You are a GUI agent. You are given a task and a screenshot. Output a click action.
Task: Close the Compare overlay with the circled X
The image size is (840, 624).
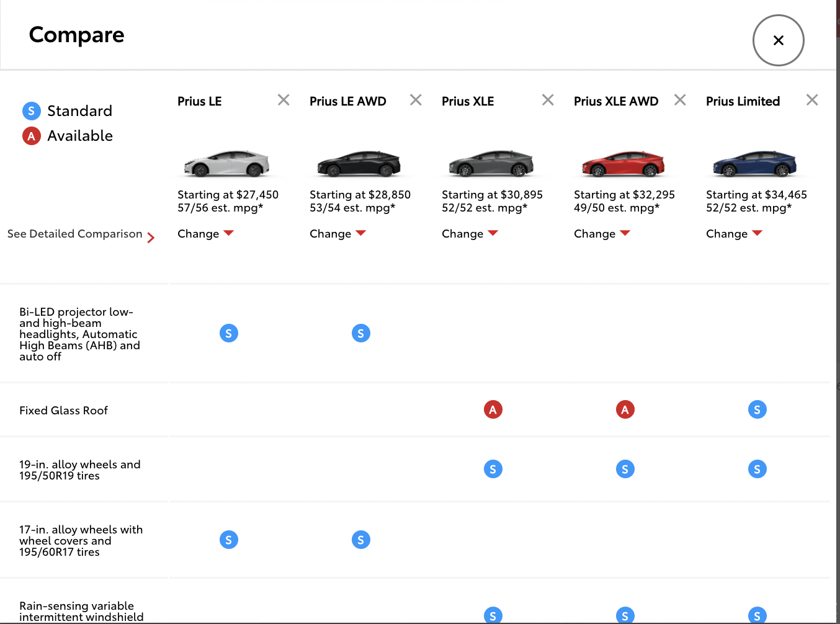click(x=778, y=40)
